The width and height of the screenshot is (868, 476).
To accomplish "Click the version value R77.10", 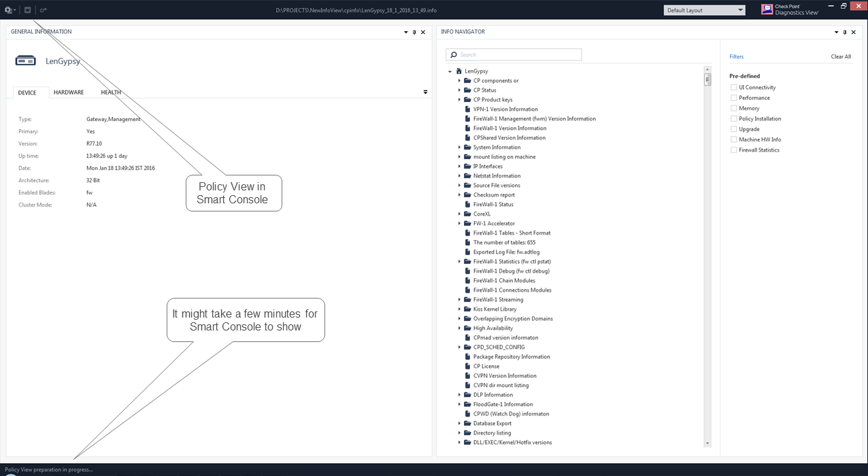I will coord(95,144).
